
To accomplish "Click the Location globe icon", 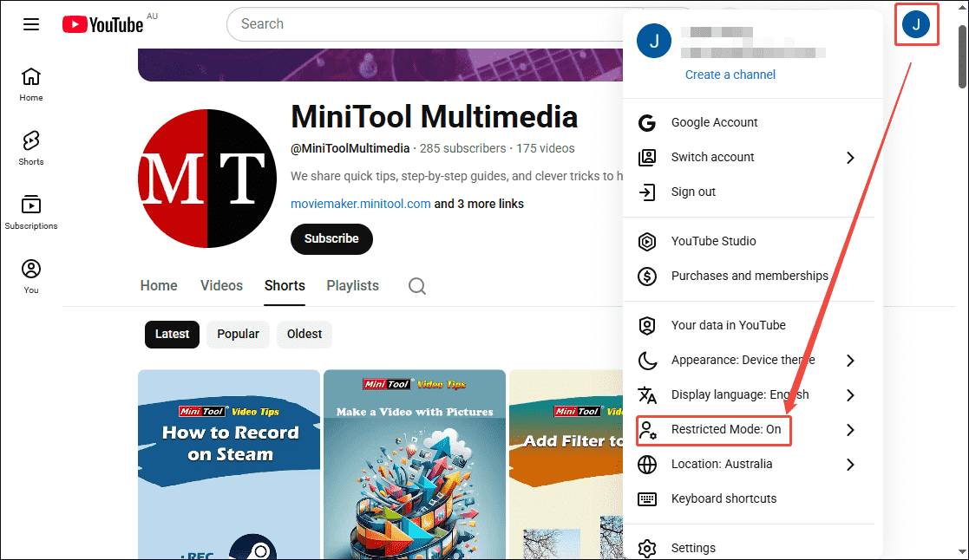I will click(x=647, y=465).
